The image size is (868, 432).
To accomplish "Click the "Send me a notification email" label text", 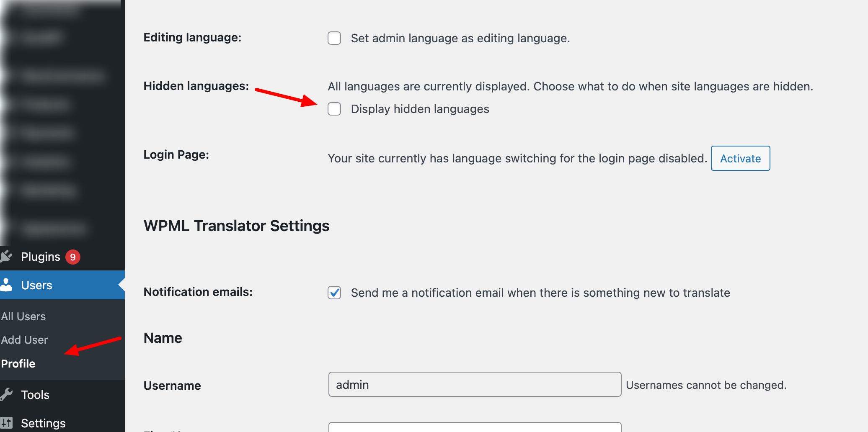I will click(540, 293).
